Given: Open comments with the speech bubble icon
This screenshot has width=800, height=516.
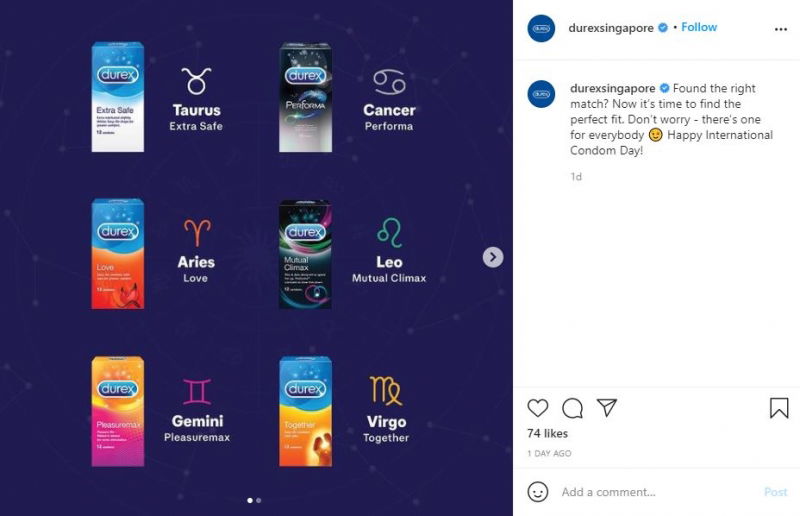Looking at the screenshot, I should 572,408.
